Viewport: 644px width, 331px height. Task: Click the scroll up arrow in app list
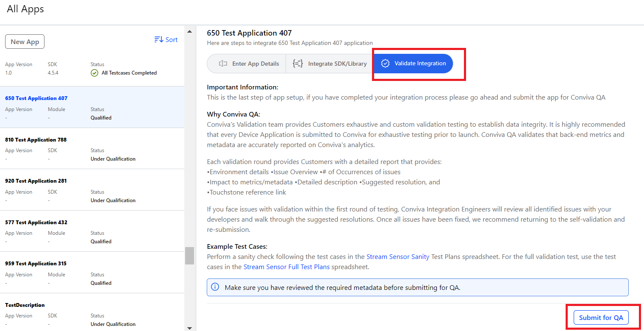pyautogui.click(x=189, y=31)
